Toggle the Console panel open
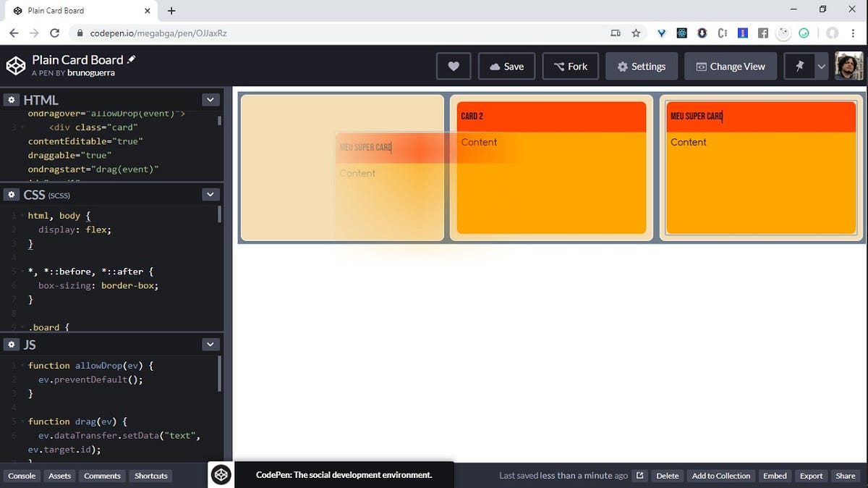Screen dimensions: 868x488 click(x=22, y=476)
